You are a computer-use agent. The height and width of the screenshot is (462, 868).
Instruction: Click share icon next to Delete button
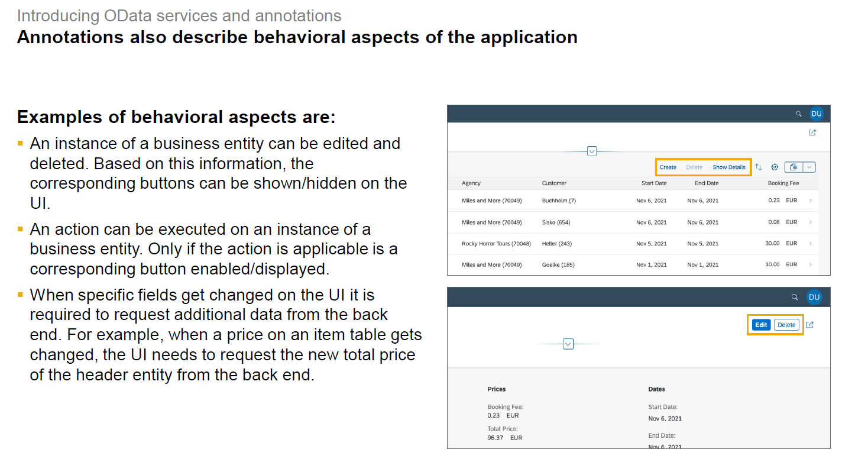pos(810,325)
